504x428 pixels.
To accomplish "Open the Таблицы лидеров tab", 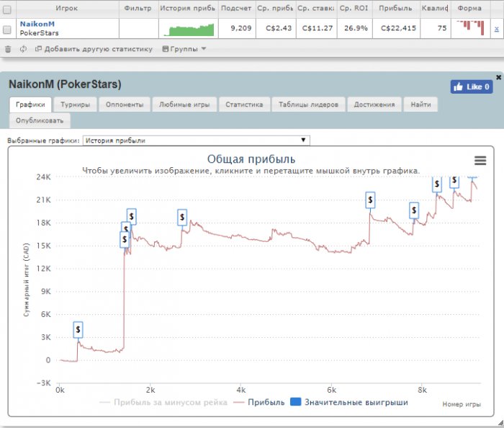I will [x=308, y=104].
